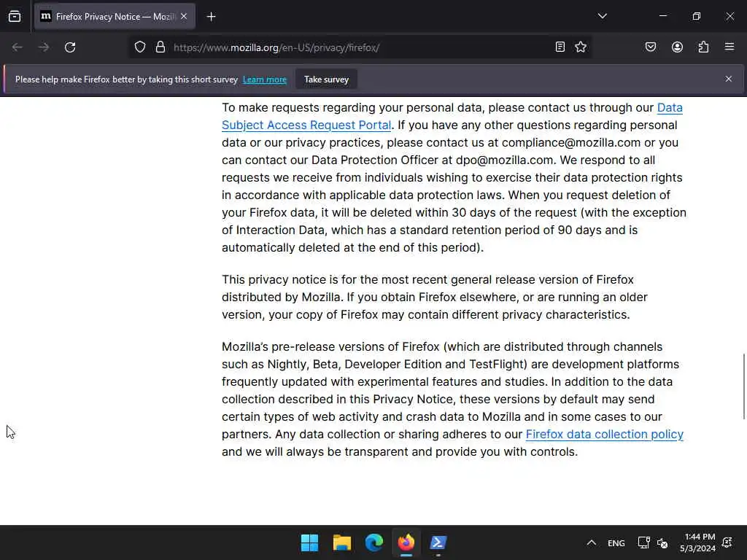Open network status tray icon
Image resolution: width=747 pixels, height=560 pixels.
pos(643,542)
